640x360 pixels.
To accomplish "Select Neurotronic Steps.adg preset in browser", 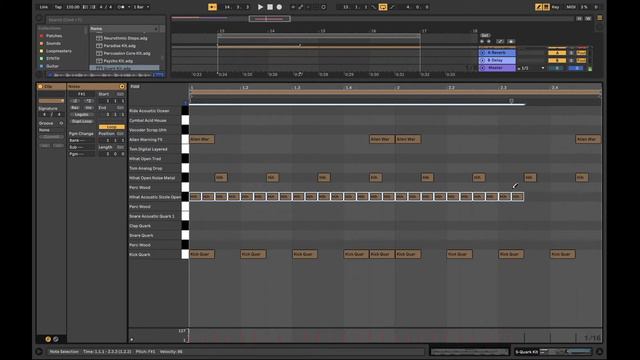I will (125, 38).
